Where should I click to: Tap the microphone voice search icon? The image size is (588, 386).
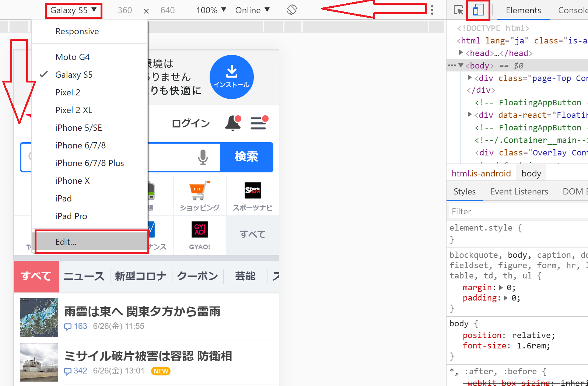(x=203, y=157)
